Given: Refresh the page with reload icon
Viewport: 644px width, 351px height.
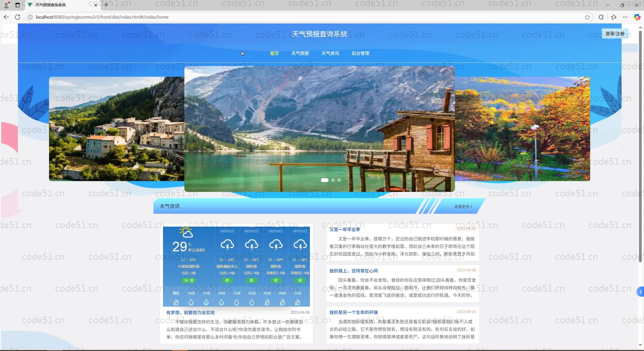Looking at the screenshot, I should pos(18,17).
